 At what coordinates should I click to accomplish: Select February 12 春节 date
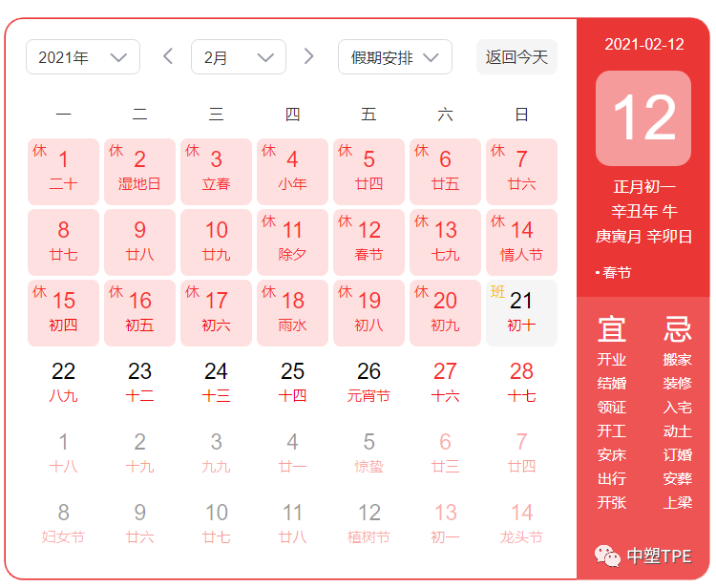[x=369, y=241]
